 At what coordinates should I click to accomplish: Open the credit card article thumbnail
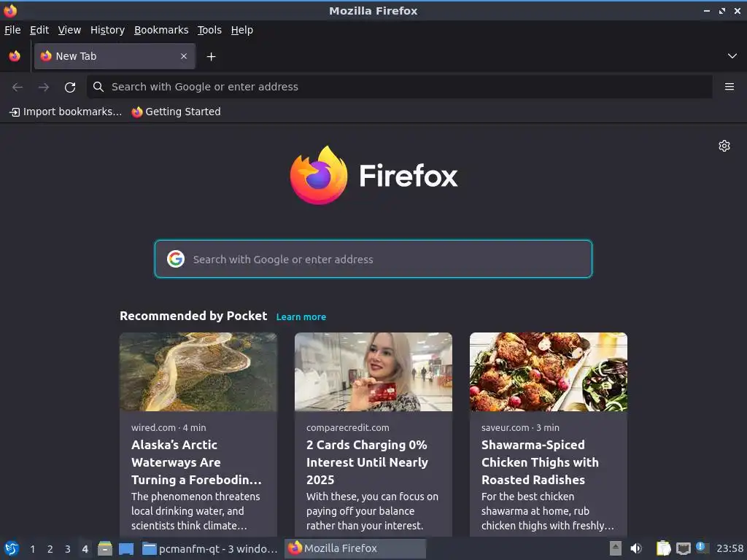[373, 372]
